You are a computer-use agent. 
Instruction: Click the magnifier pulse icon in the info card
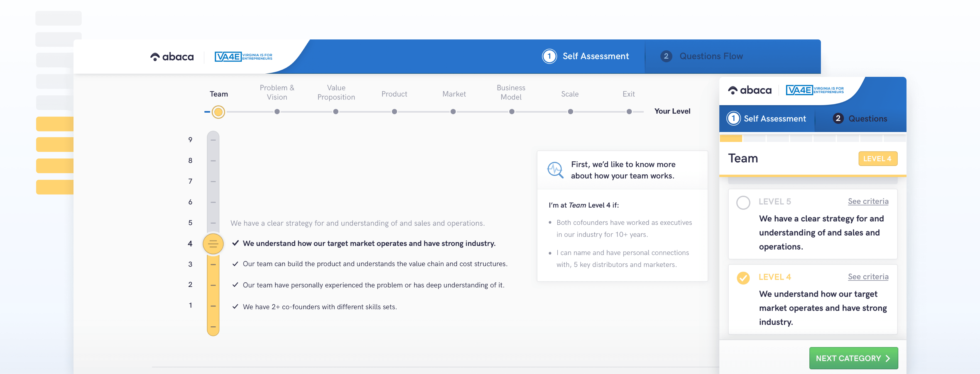pyautogui.click(x=555, y=170)
